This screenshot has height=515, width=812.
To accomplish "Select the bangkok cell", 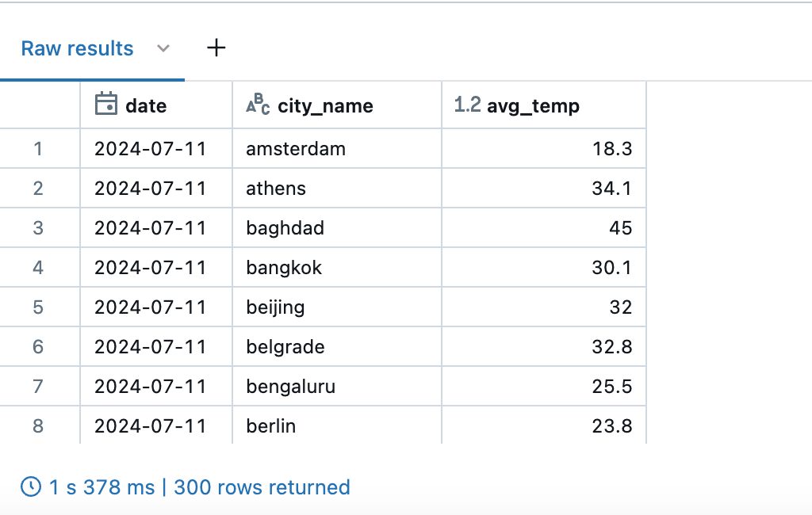I will pyautogui.click(x=337, y=268).
